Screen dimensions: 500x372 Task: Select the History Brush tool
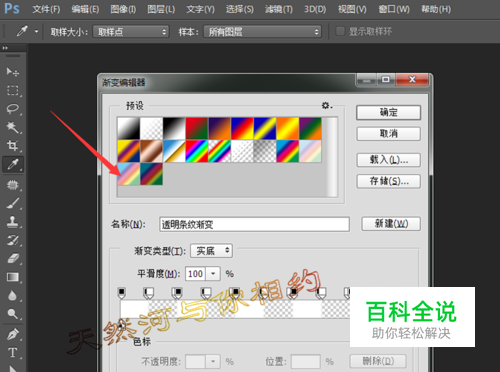point(13,240)
